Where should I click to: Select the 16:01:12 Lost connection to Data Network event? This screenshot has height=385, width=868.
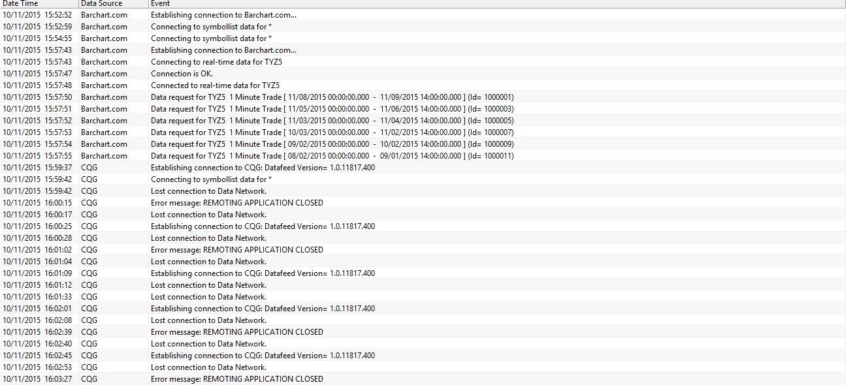tap(208, 285)
